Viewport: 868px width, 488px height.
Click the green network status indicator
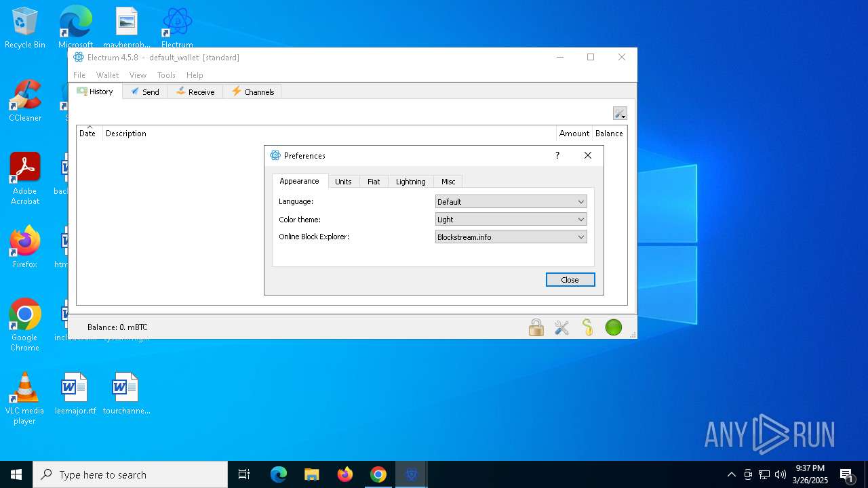pyautogui.click(x=614, y=327)
